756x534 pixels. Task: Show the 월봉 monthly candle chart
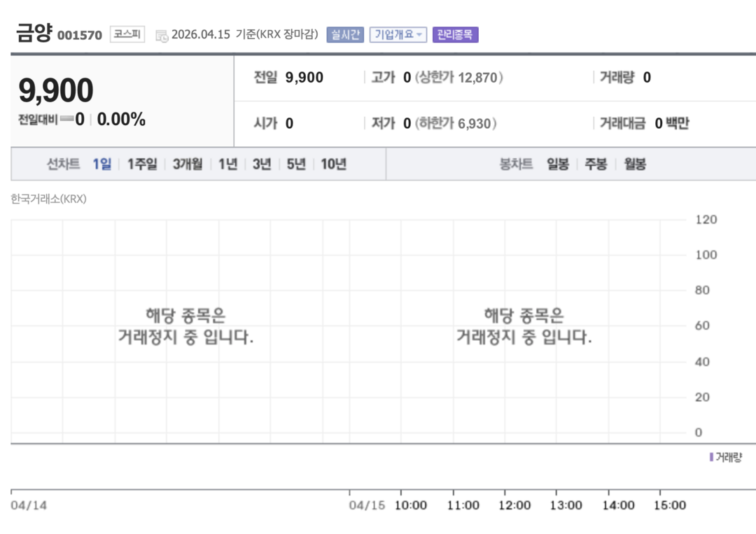pyautogui.click(x=634, y=164)
